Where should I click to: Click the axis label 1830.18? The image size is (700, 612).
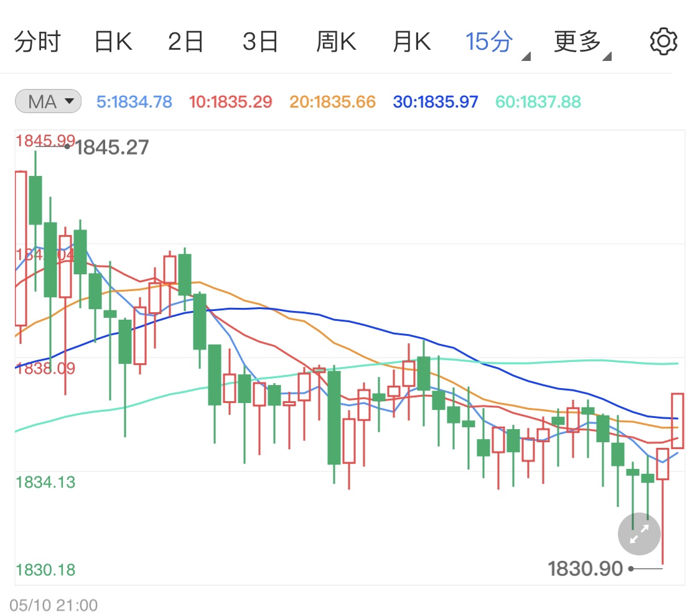click(x=45, y=570)
